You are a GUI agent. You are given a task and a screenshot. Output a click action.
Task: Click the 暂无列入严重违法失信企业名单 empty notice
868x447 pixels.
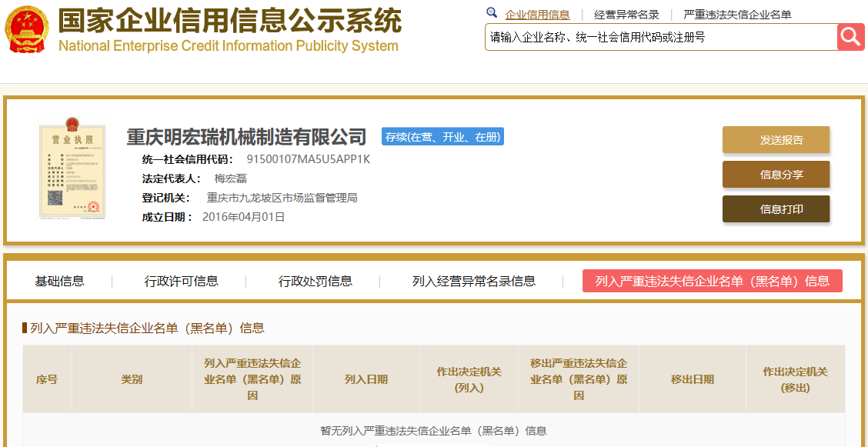point(433,430)
